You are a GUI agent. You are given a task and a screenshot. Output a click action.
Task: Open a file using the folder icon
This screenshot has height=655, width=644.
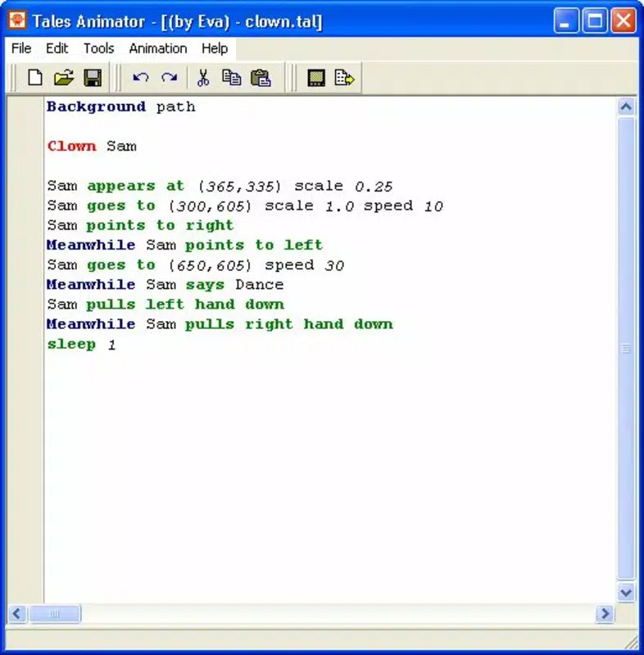pyautogui.click(x=64, y=78)
